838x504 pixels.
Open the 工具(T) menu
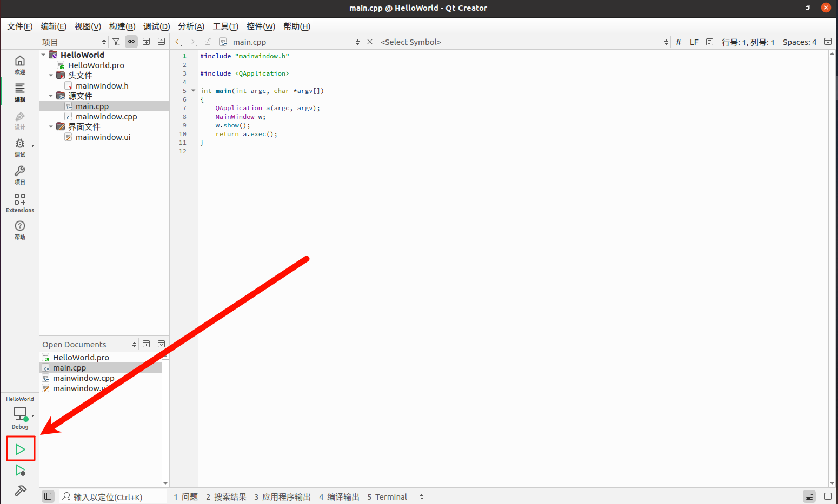pos(225,26)
